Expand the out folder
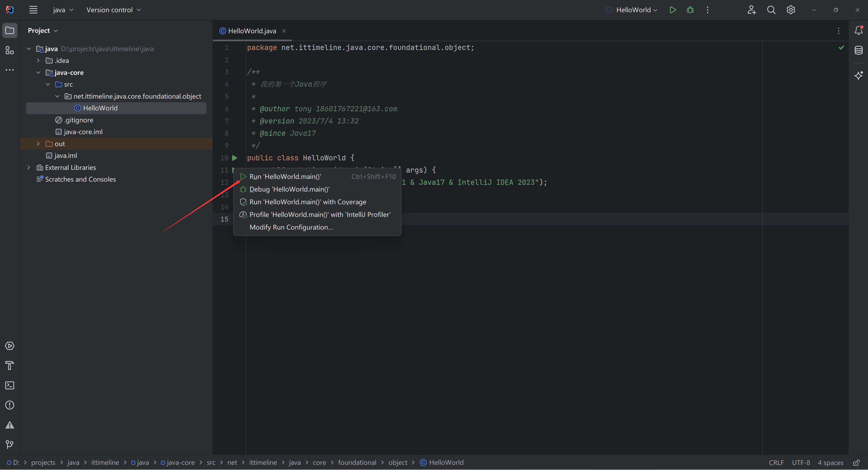Viewport: 868px width, 470px height. 38,144
